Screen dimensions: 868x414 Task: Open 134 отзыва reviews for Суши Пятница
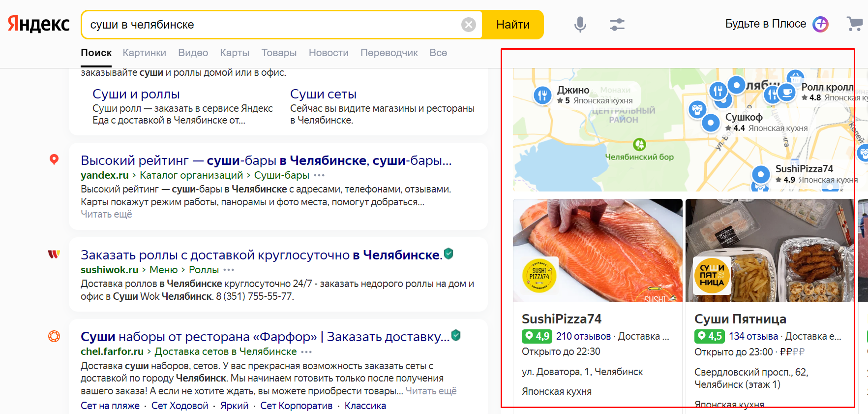[753, 336]
